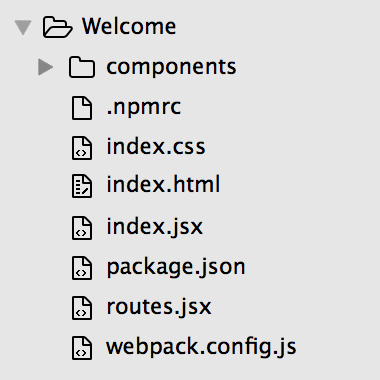This screenshot has width=380, height=380.
Task: Expand the components folder arrow
Action: 46,67
